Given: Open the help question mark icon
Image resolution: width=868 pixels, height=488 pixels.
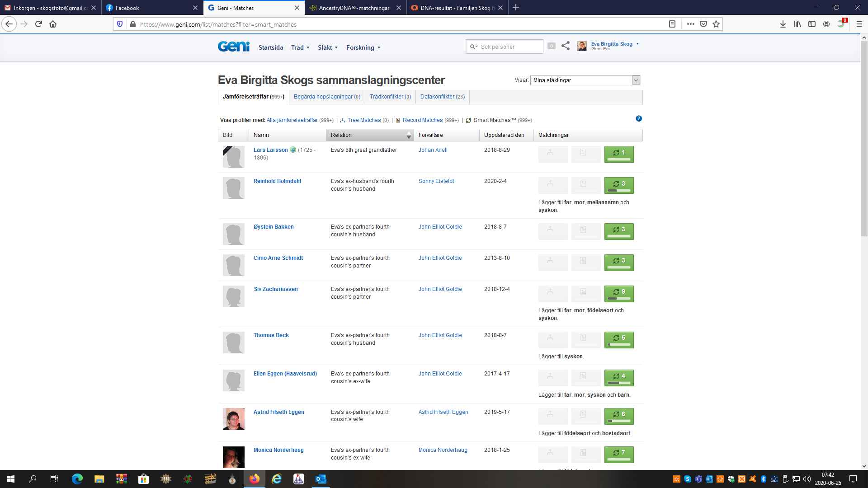Looking at the screenshot, I should click(638, 118).
